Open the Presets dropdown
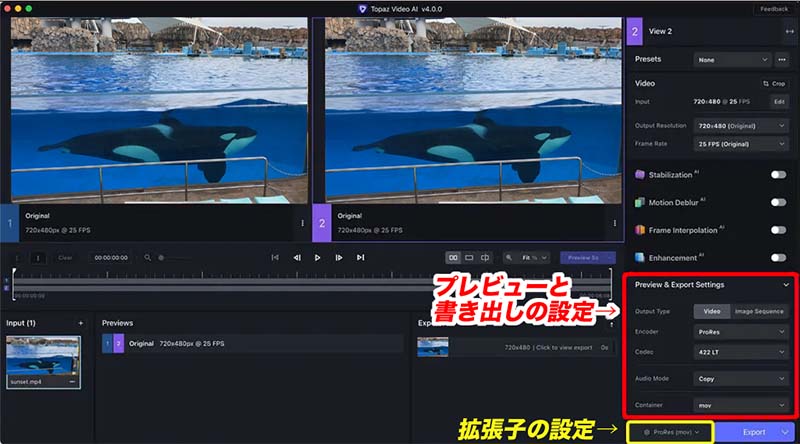Image resolution: width=800 pixels, height=444 pixels. 732,60
